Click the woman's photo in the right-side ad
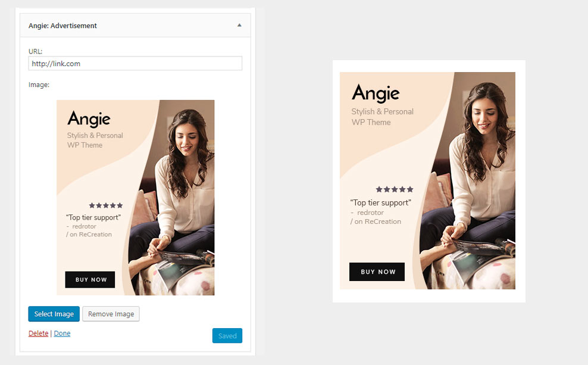 coord(476,179)
